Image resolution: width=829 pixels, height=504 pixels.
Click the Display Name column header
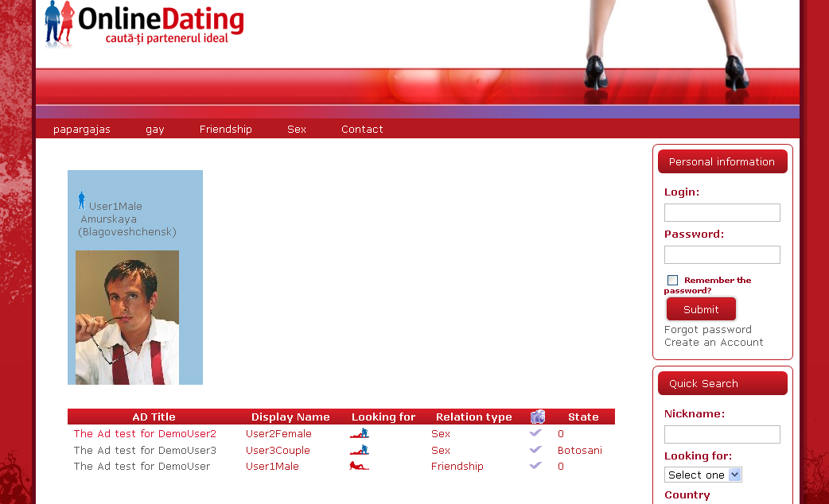[x=290, y=417]
